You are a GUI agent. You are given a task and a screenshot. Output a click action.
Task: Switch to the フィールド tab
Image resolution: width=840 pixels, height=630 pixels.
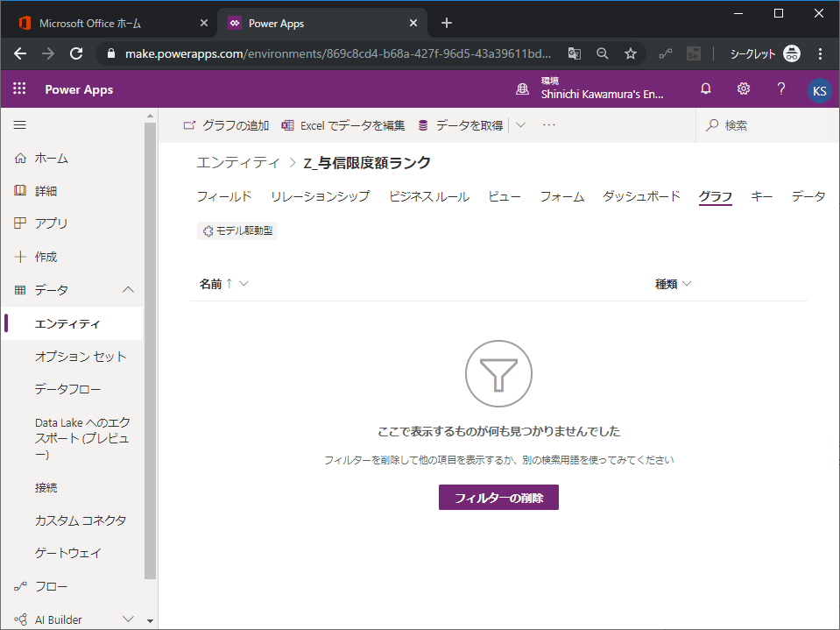(x=224, y=196)
